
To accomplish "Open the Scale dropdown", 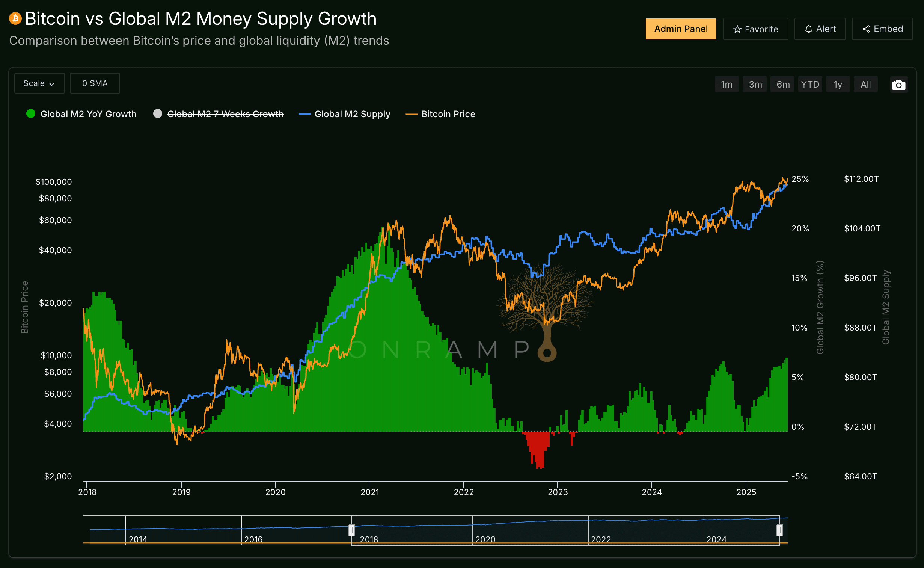I will [x=39, y=83].
